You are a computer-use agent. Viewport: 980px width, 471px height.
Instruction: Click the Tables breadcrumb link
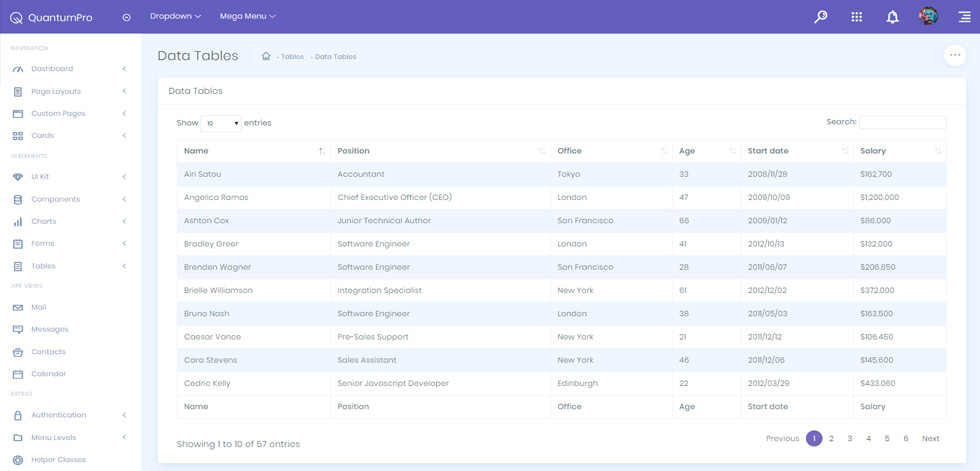[x=292, y=57]
